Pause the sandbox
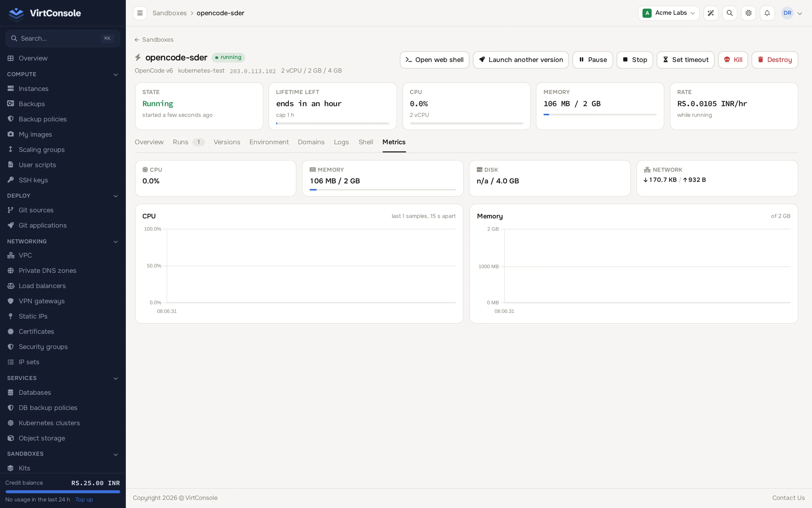Viewport: 812px width, 508px height. (x=593, y=60)
